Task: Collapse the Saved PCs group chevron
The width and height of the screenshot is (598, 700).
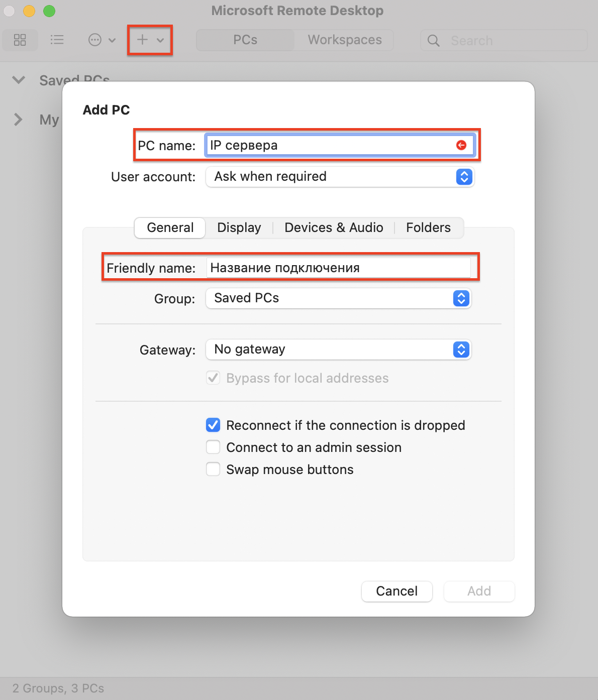Action: 19,80
